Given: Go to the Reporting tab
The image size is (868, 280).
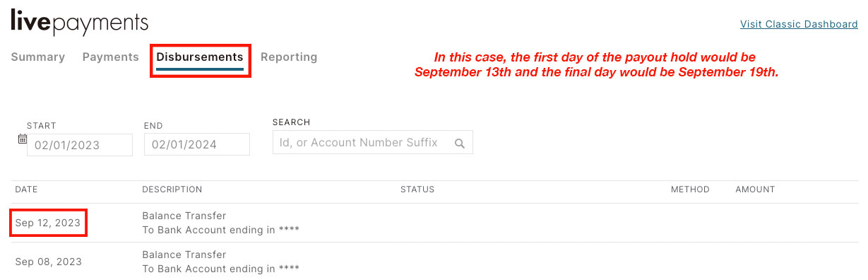Looking at the screenshot, I should 289,57.
